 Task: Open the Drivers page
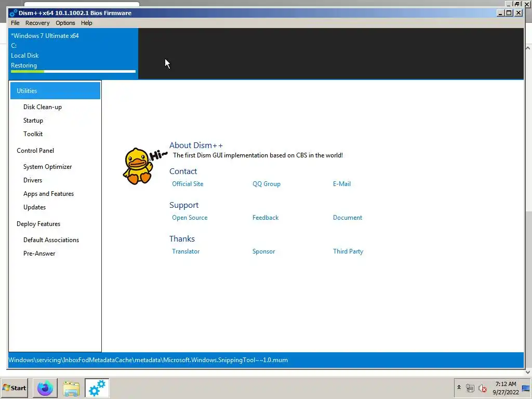(x=33, y=180)
